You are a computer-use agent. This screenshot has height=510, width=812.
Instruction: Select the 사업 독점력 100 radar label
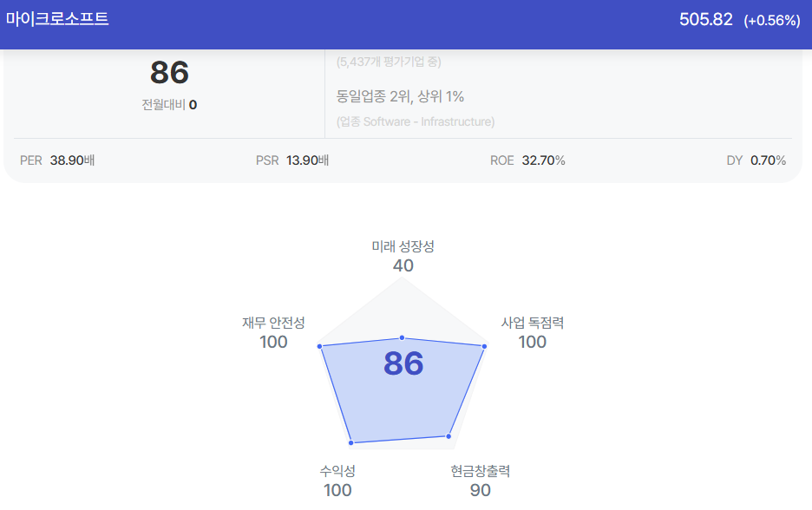pyautogui.click(x=533, y=332)
